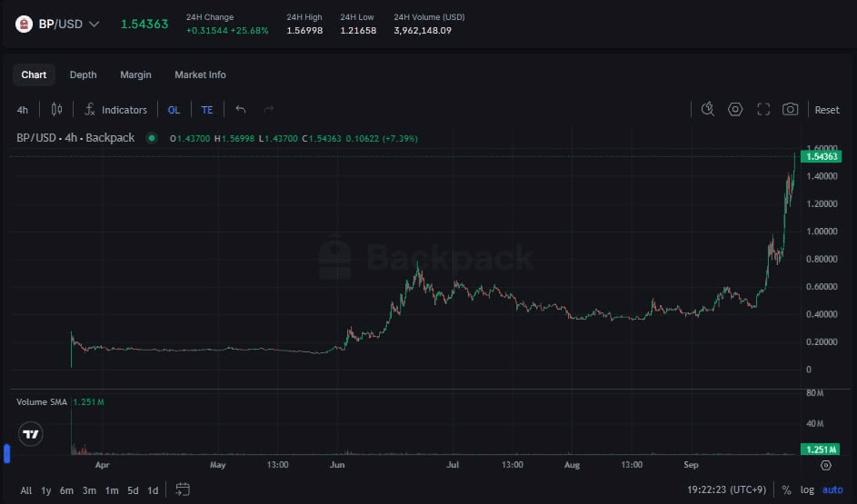Select the 3m time range
The height and width of the screenshot is (504, 857).
pos(89,490)
